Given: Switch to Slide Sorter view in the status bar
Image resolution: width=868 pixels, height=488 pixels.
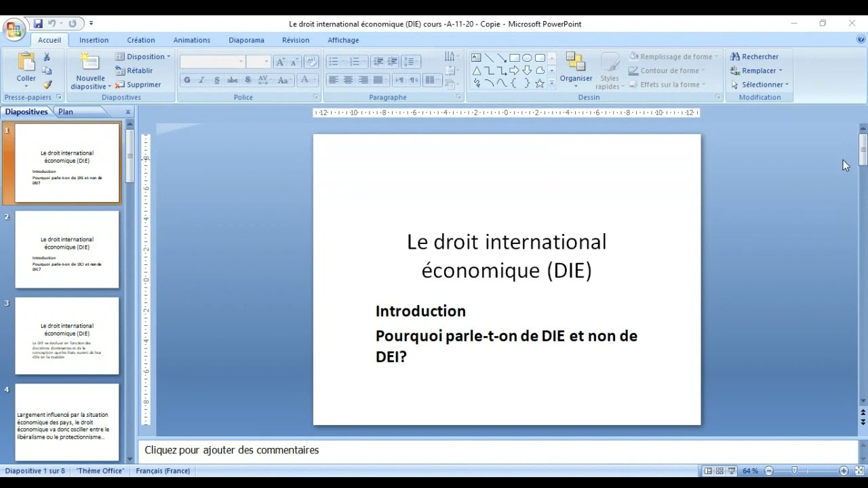Looking at the screenshot, I should [720, 471].
